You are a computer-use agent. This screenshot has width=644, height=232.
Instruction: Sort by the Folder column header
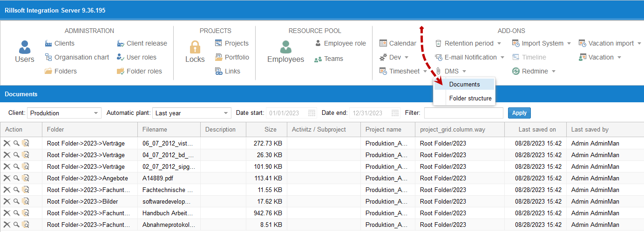[90, 130]
